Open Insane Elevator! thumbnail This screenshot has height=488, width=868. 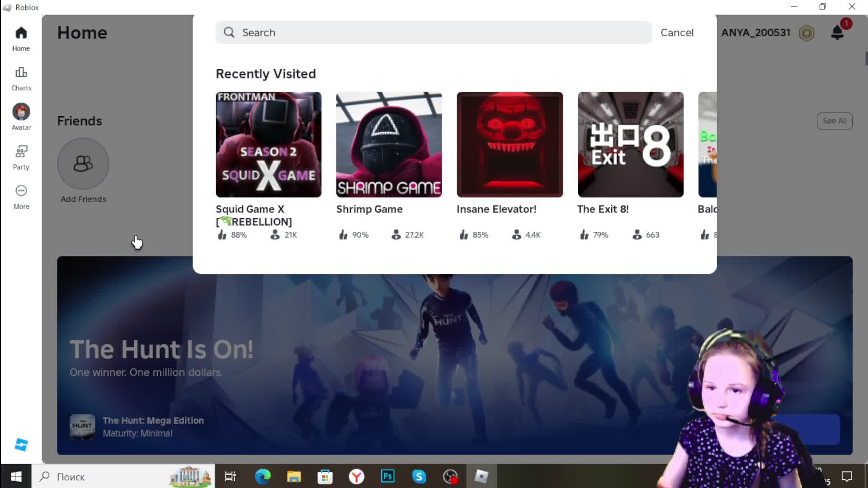pyautogui.click(x=509, y=145)
